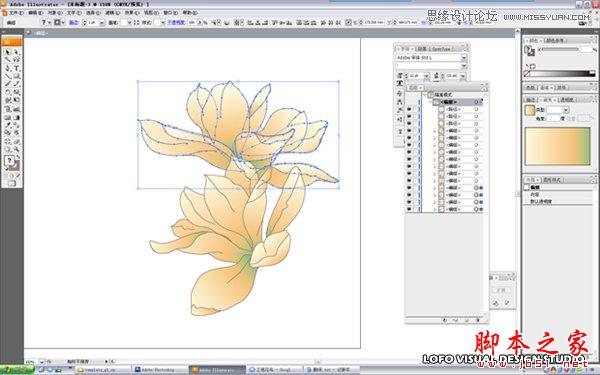Click the Windows Start button

click(17, 370)
